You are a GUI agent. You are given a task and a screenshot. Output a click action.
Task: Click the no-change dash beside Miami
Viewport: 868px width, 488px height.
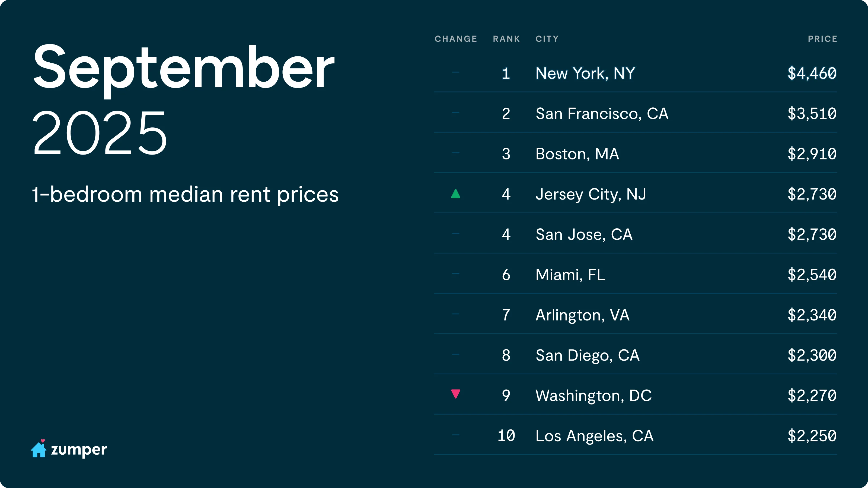(x=456, y=274)
